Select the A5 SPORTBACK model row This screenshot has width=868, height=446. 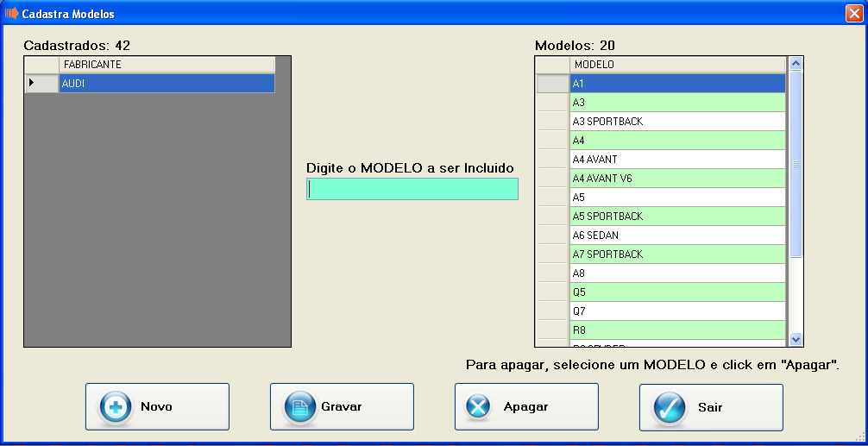[x=677, y=216]
